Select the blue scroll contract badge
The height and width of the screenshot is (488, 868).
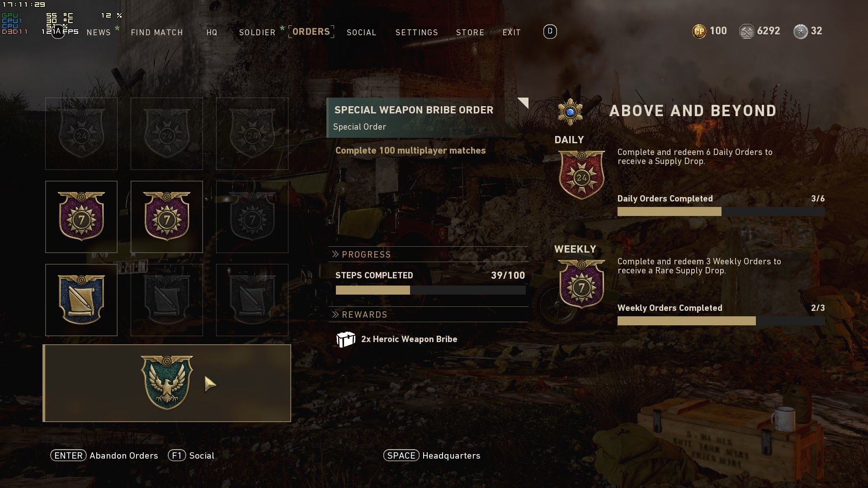click(81, 300)
